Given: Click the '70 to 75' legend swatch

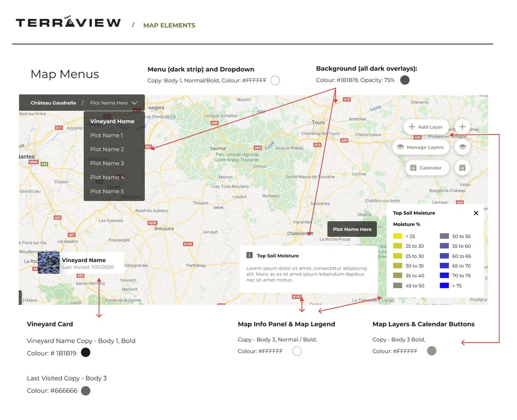Looking at the screenshot, I should click(444, 276).
